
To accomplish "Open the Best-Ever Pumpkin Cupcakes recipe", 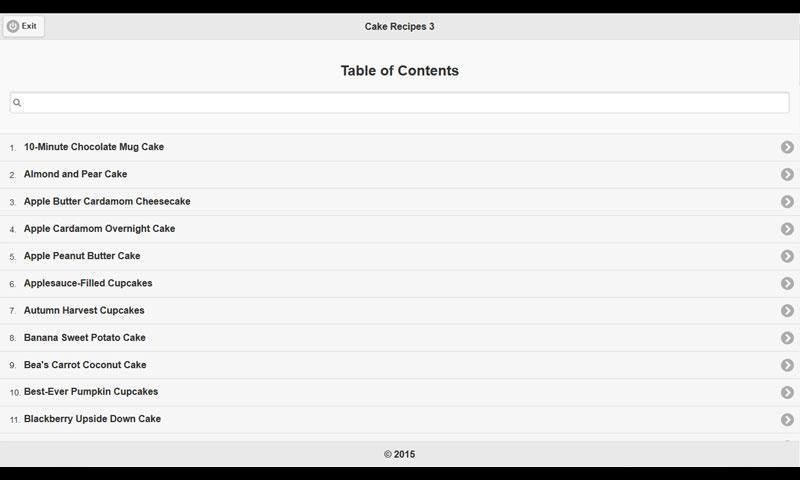I will (91, 392).
